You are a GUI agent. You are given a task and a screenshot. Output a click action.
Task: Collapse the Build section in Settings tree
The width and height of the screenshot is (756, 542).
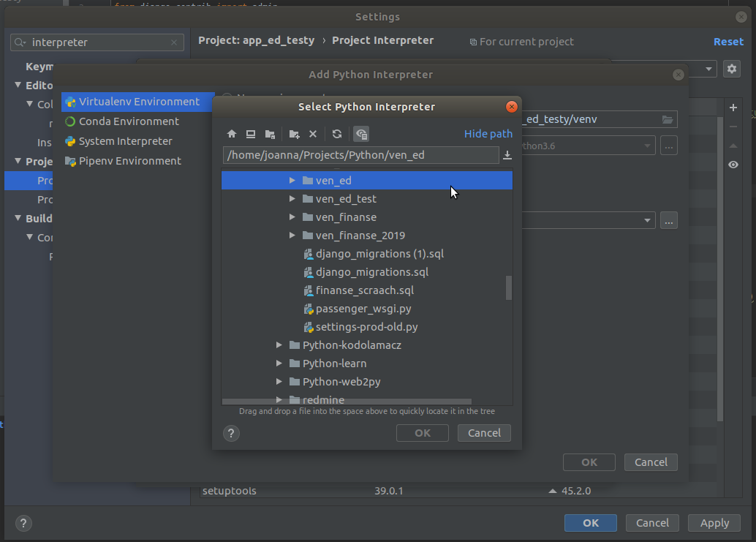(x=18, y=219)
